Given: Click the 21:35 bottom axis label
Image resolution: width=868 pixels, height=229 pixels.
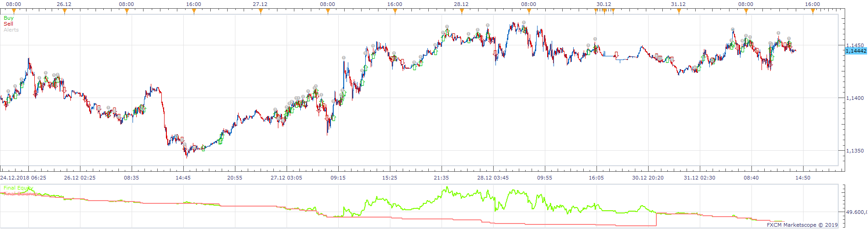Looking at the screenshot, I should [x=442, y=178].
